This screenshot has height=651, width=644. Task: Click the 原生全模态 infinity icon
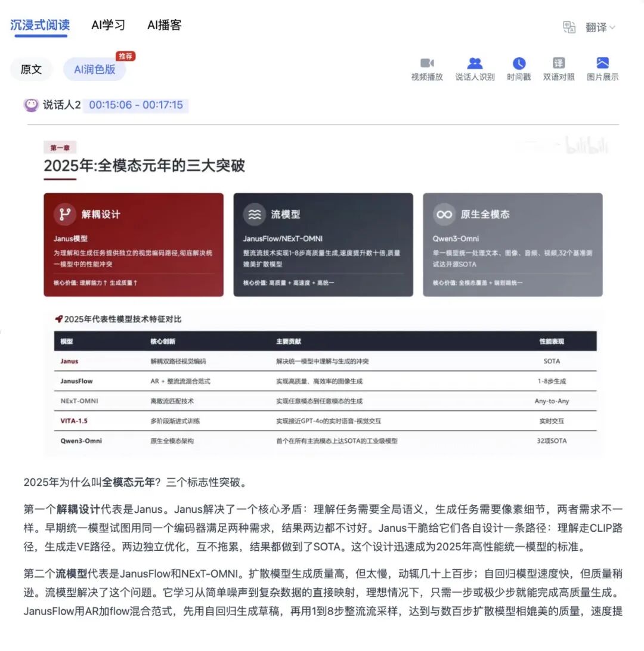(x=444, y=214)
